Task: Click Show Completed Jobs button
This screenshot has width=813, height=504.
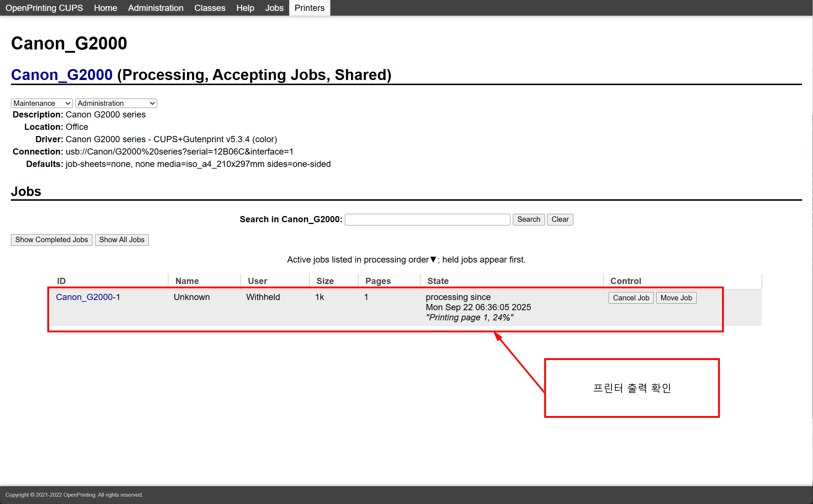Action: [51, 240]
